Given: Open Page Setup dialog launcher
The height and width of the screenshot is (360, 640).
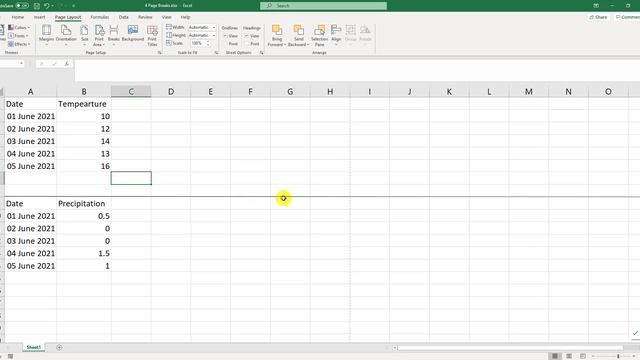Looking at the screenshot, I should (160, 53).
